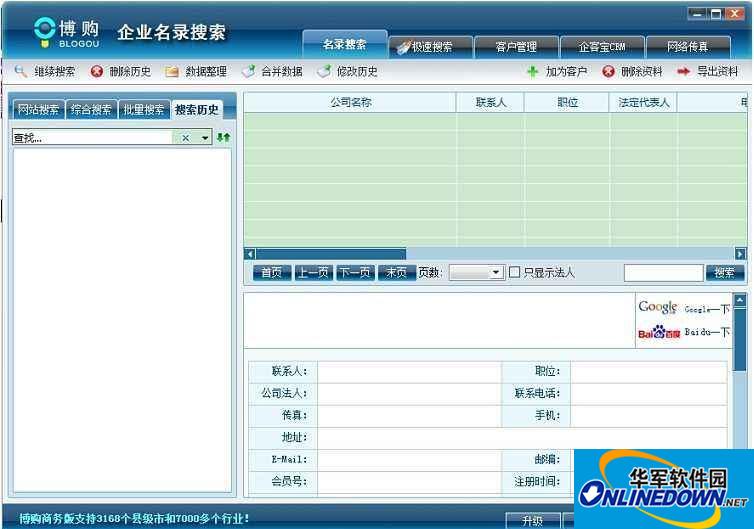The height and width of the screenshot is (529, 754).
Task: Select the 批量搜索 tab
Action: (143, 110)
